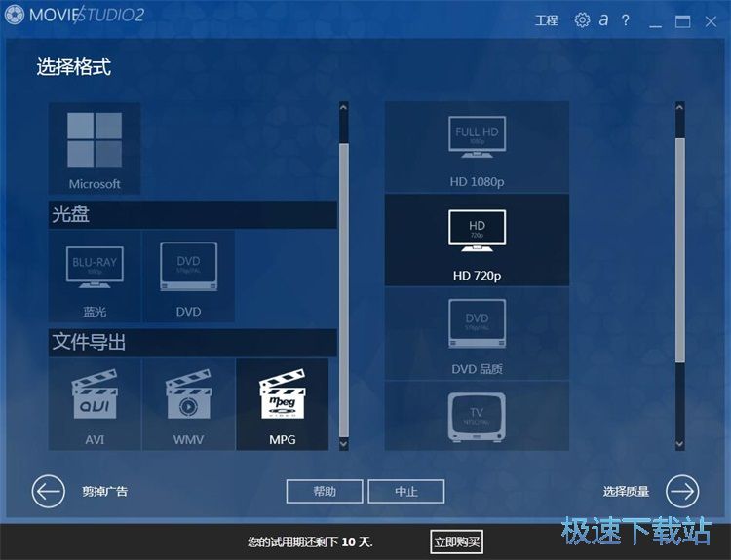
Task: Maximize the Movie Studio window
Action: (x=682, y=21)
